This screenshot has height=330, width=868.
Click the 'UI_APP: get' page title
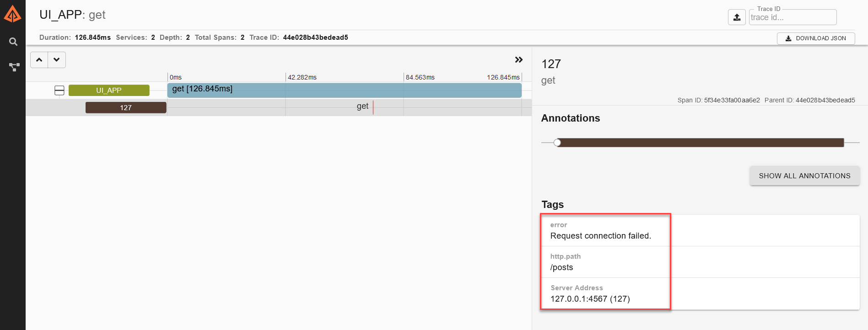click(72, 15)
